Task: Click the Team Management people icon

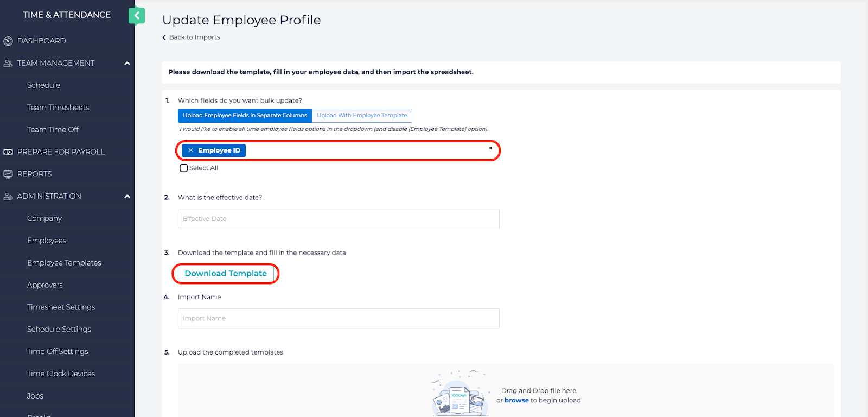Action: tap(8, 64)
